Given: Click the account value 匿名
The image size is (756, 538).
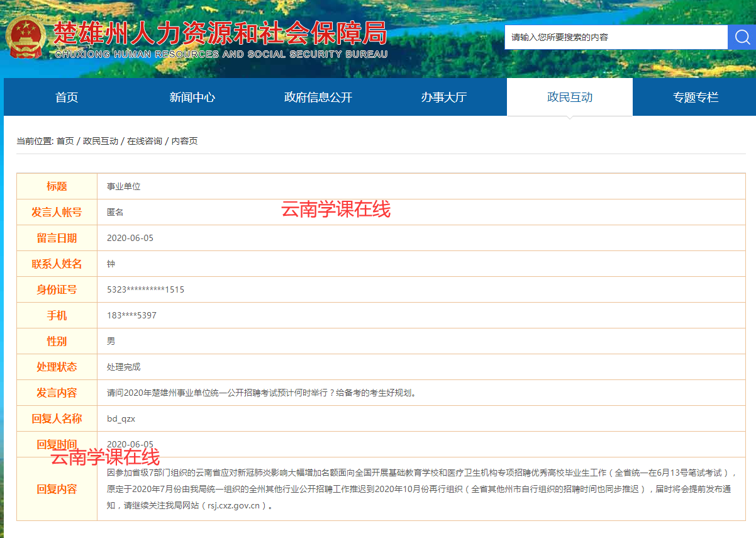Looking at the screenshot, I should pyautogui.click(x=115, y=212).
